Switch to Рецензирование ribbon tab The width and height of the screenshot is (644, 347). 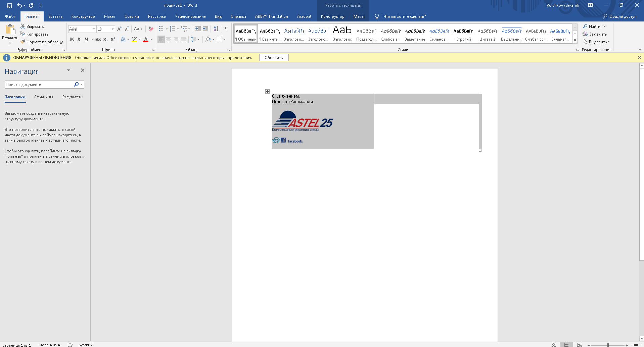pyautogui.click(x=190, y=16)
